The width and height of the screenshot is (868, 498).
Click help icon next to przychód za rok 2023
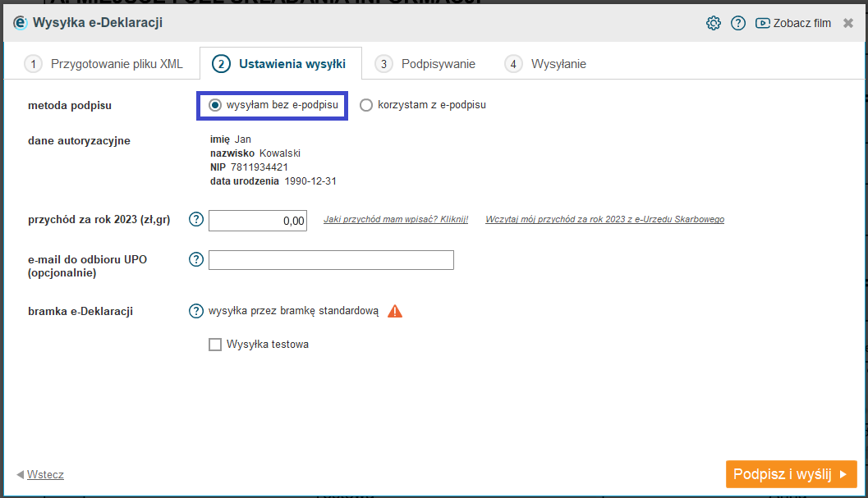click(196, 219)
